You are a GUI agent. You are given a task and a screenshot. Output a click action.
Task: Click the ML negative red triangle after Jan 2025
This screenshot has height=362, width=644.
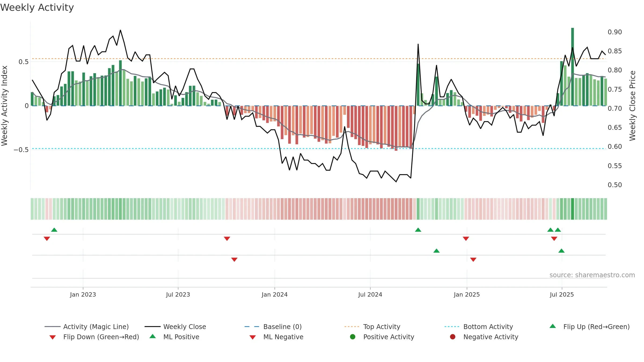coord(473,260)
